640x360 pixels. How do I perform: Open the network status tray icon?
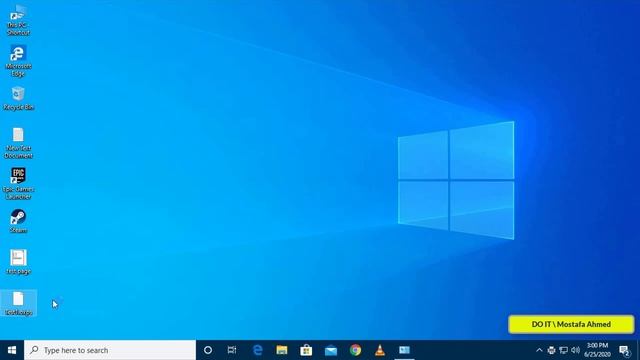(x=564, y=350)
